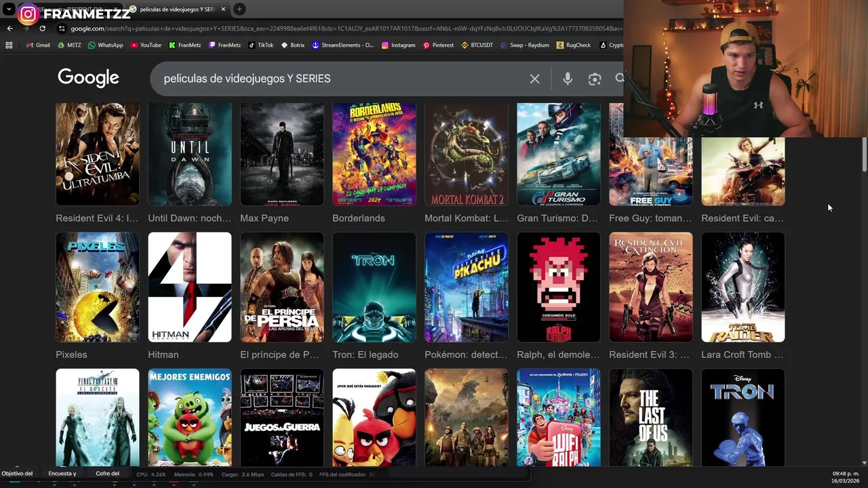868x488 pixels.
Task: Open the StreamElements bookmark
Action: (342, 45)
